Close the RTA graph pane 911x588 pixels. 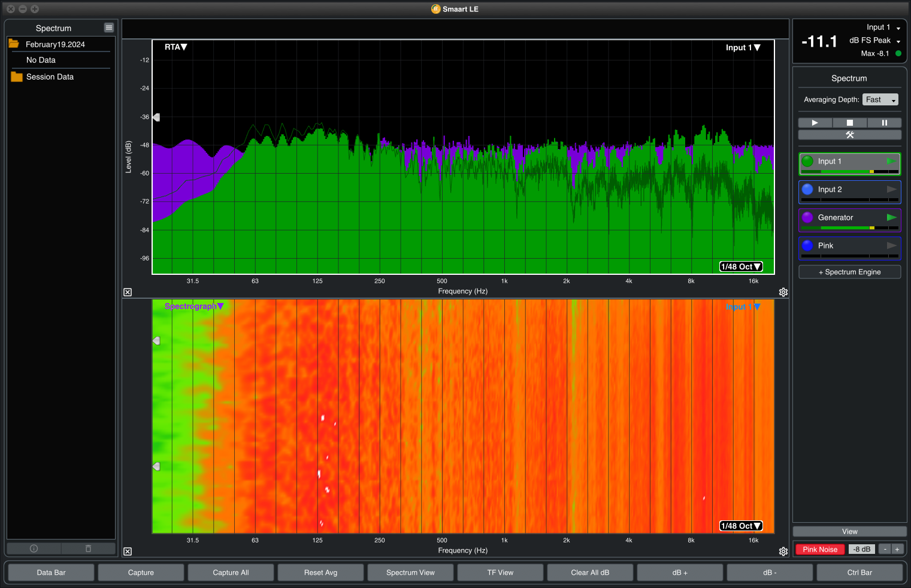128,292
